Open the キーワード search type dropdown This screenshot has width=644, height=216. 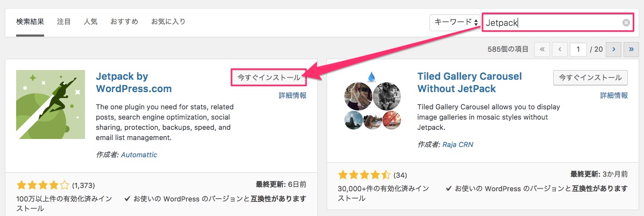(x=455, y=23)
